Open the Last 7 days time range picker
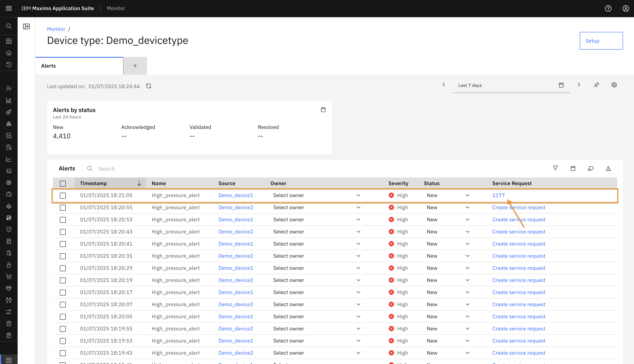Image resolution: width=634 pixels, height=364 pixels. click(x=511, y=85)
